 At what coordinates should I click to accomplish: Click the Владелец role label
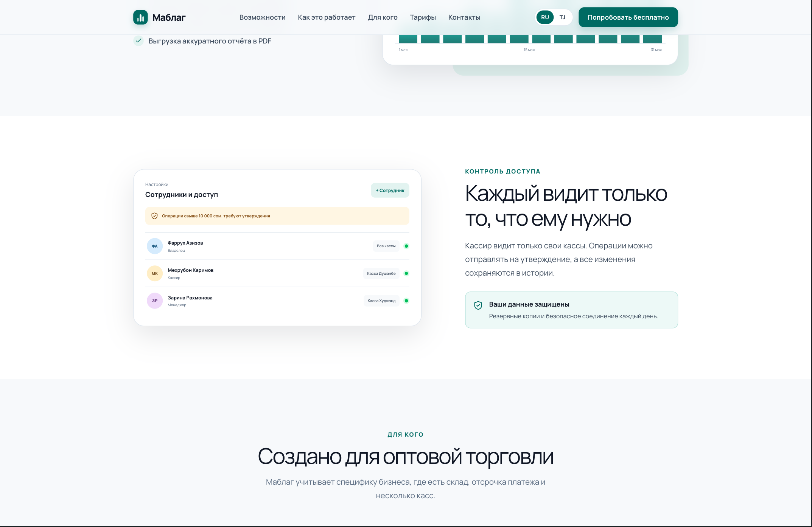[x=176, y=251]
